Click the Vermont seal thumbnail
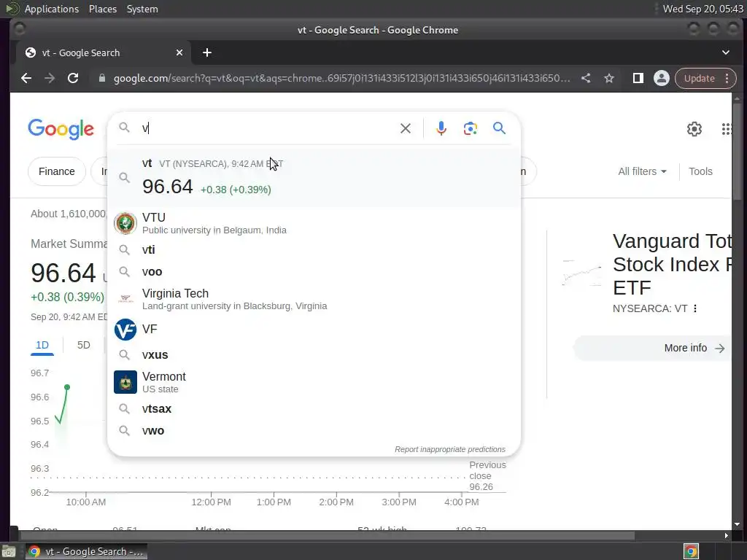The width and height of the screenshot is (747, 560). (x=125, y=382)
